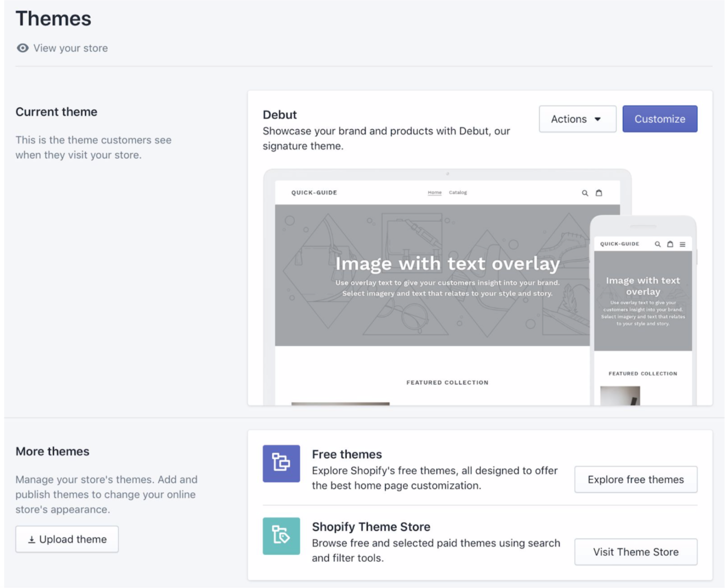Viewport: 725px width, 588px height.
Task: Select Home in the theme preview navigation
Action: pyautogui.click(x=434, y=192)
